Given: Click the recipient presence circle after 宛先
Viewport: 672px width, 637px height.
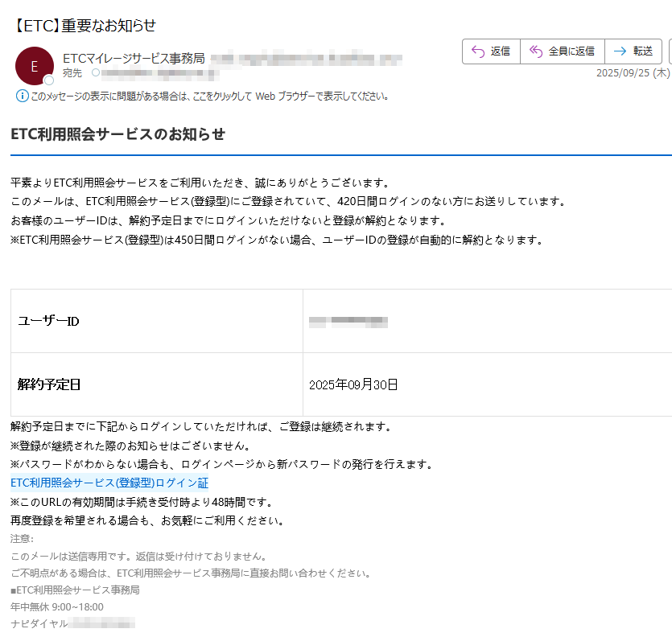Looking at the screenshot, I should tap(96, 73).
